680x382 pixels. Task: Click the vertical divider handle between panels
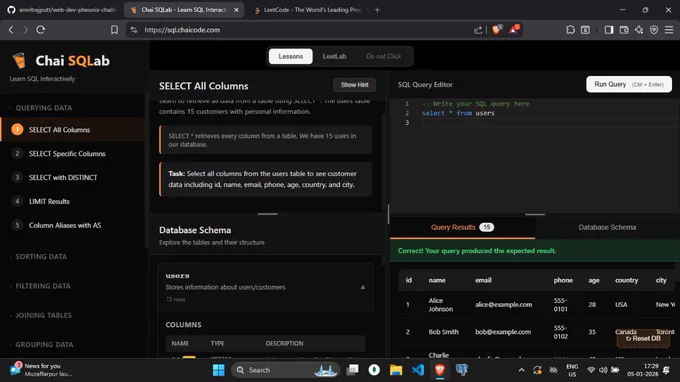(x=388, y=214)
